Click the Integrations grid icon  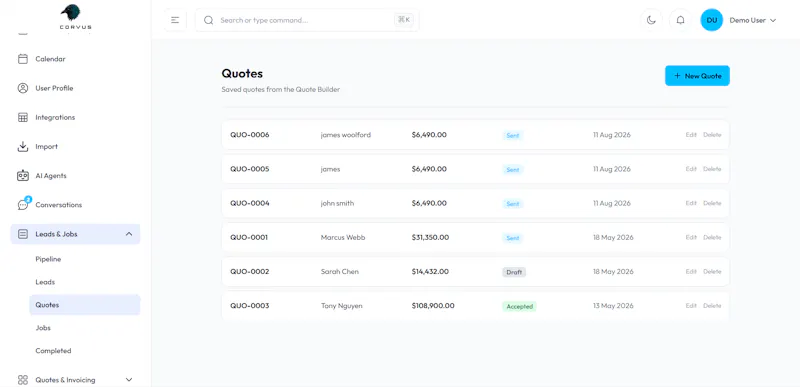23,117
